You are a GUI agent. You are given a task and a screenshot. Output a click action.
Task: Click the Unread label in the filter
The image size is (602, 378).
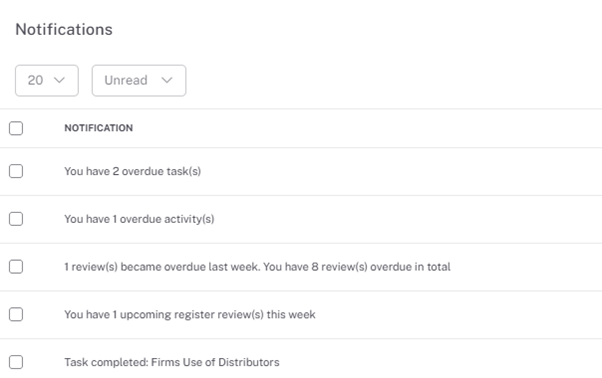126,80
